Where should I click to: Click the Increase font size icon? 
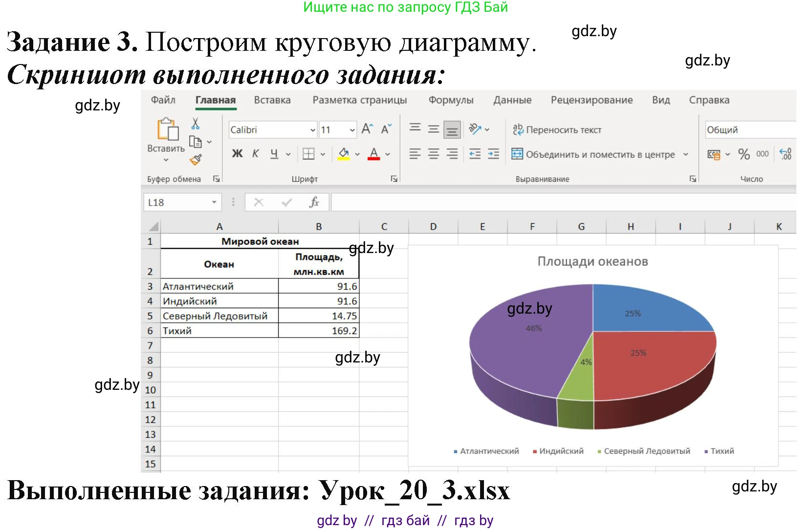[367, 128]
